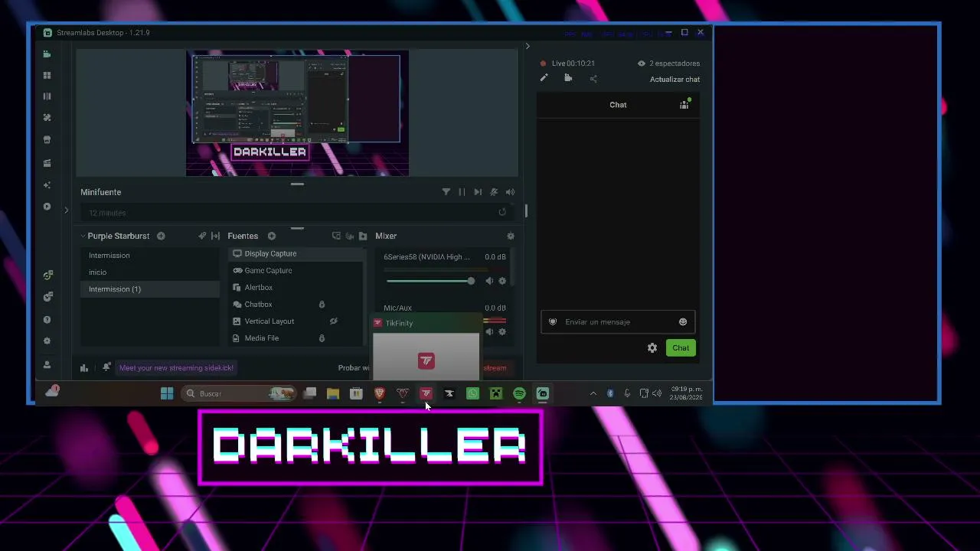The width and height of the screenshot is (980, 551).
Task: Click the green Chat send button
Action: [681, 348]
